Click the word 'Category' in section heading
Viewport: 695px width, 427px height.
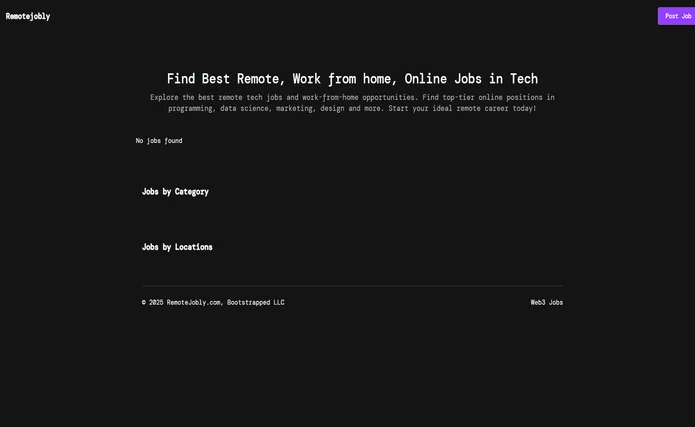(191, 191)
